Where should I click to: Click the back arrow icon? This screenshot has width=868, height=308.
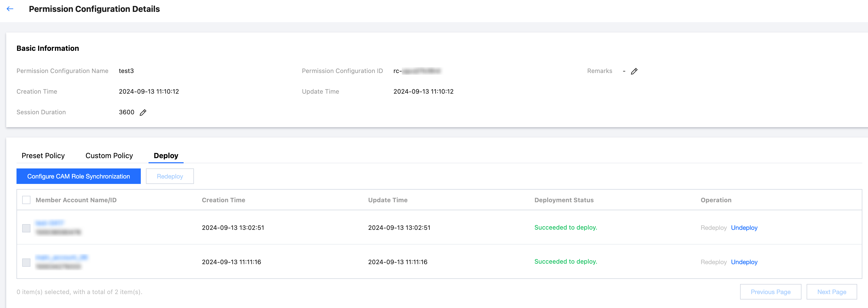pyautogui.click(x=10, y=9)
